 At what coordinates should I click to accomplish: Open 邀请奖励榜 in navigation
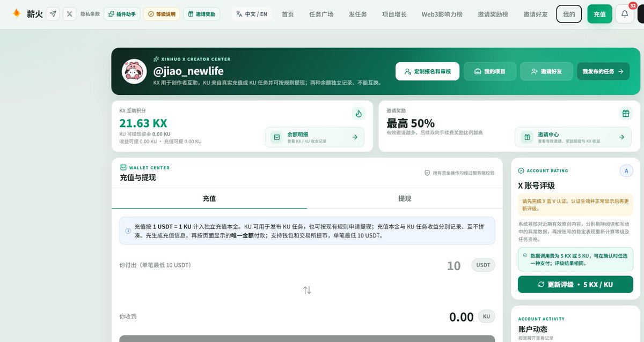(493, 14)
